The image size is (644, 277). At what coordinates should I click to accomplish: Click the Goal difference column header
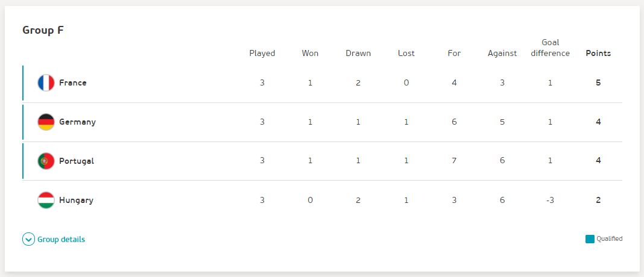tap(551, 48)
